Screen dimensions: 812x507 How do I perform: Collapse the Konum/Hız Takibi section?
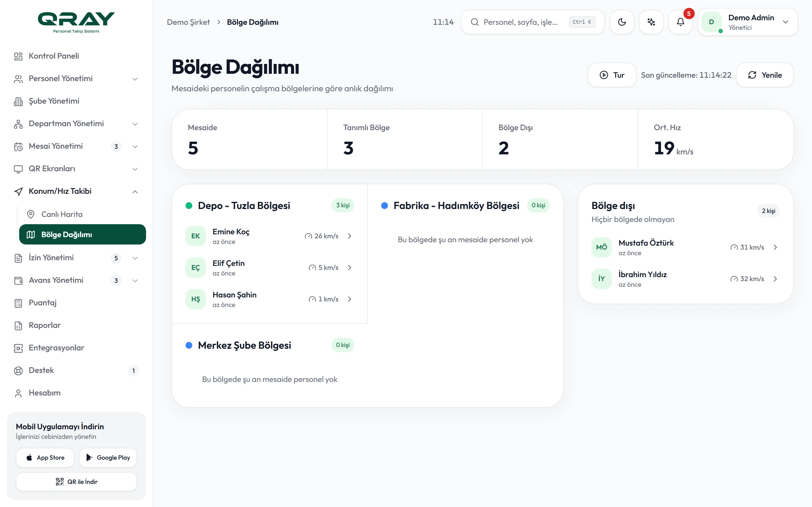pyautogui.click(x=76, y=191)
